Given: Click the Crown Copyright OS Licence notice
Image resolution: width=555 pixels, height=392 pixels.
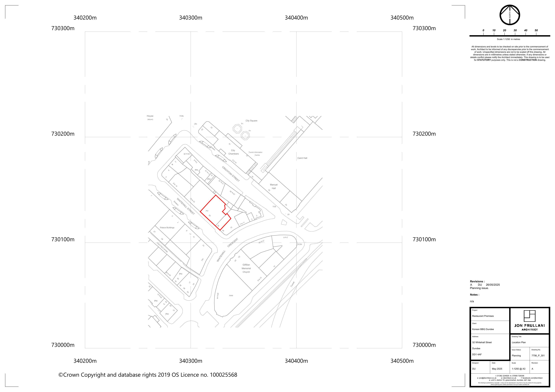Looking at the screenshot, I should tap(148, 375).
